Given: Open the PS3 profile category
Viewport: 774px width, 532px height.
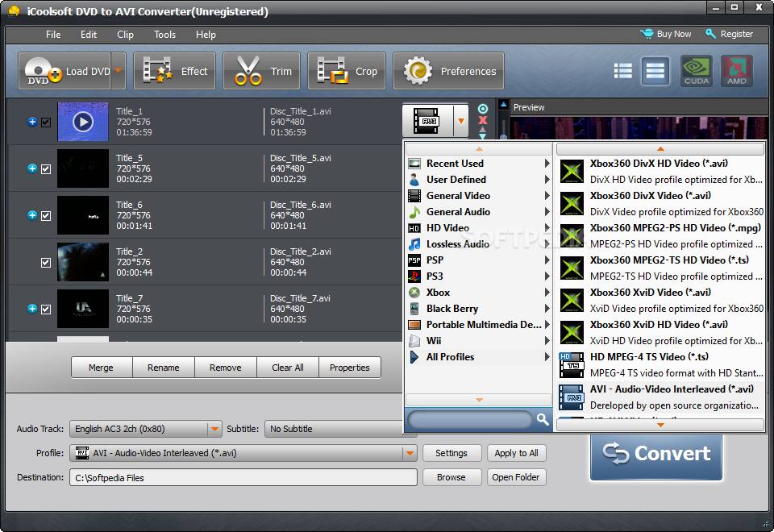Looking at the screenshot, I should [x=479, y=276].
